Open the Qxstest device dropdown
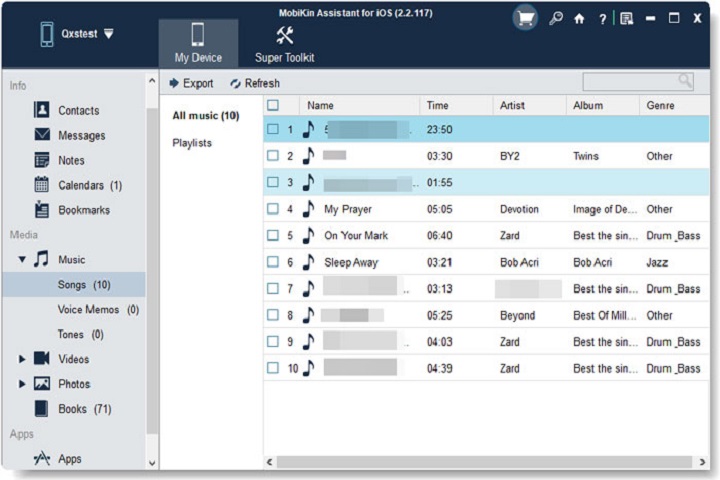This screenshot has height=480, width=720. [x=108, y=33]
